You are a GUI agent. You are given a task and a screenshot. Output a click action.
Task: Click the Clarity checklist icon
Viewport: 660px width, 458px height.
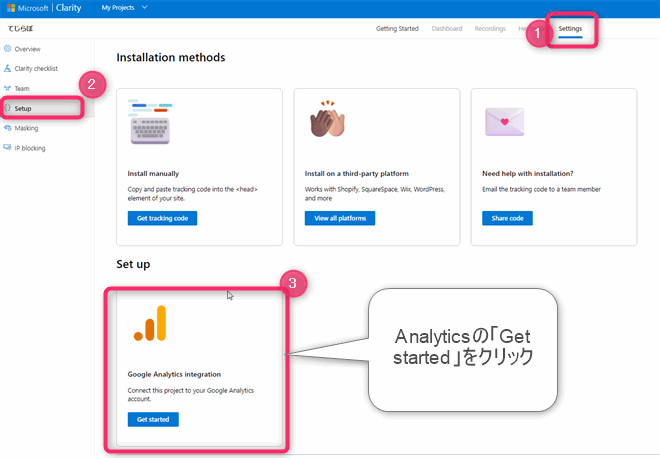[x=7, y=68]
